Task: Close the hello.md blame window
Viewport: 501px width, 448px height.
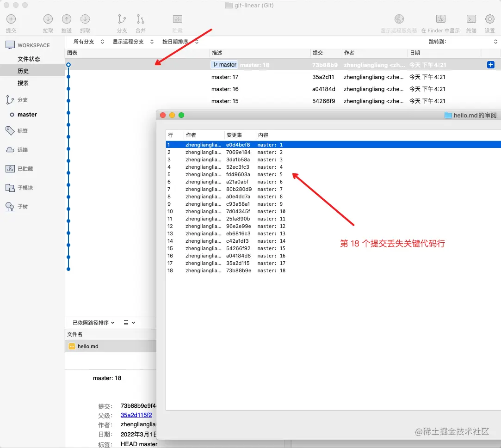Action: (163, 115)
